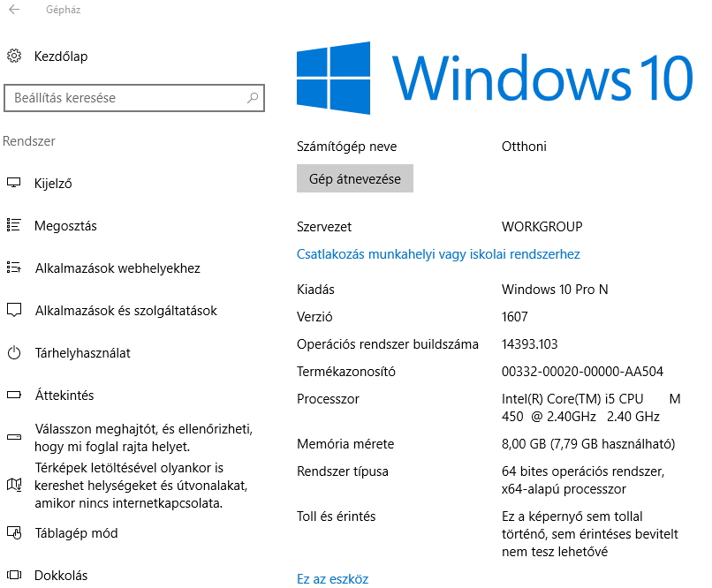The image size is (712, 588).
Task: Click the Windows logo image
Action: pyautogui.click(x=333, y=78)
